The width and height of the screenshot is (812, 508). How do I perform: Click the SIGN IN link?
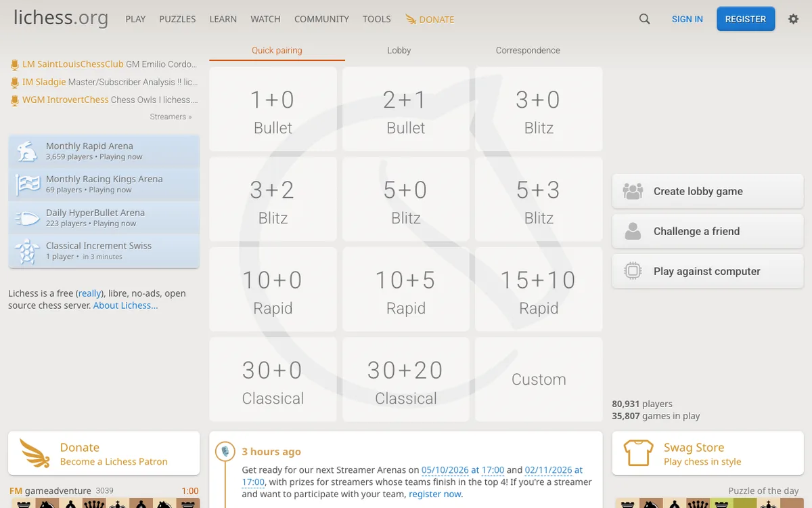pos(687,19)
